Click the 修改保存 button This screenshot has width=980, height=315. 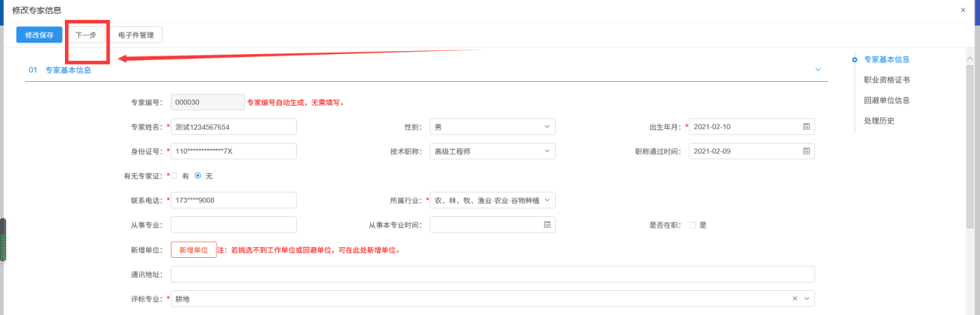(39, 35)
